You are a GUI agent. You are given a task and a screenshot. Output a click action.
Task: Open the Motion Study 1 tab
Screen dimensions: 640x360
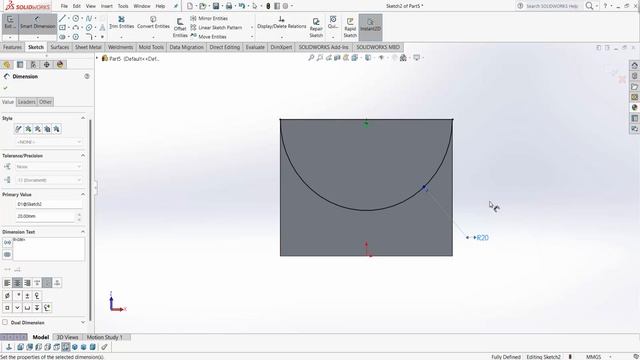[x=104, y=337]
